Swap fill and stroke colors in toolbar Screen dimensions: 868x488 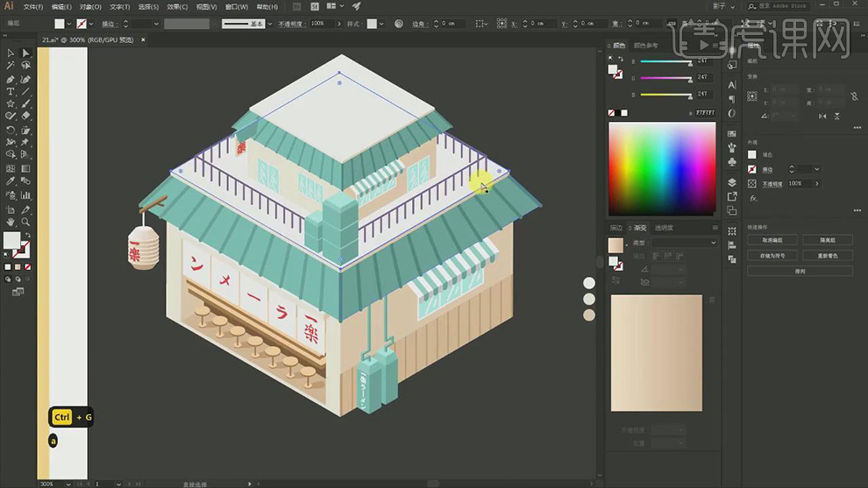[x=27, y=233]
